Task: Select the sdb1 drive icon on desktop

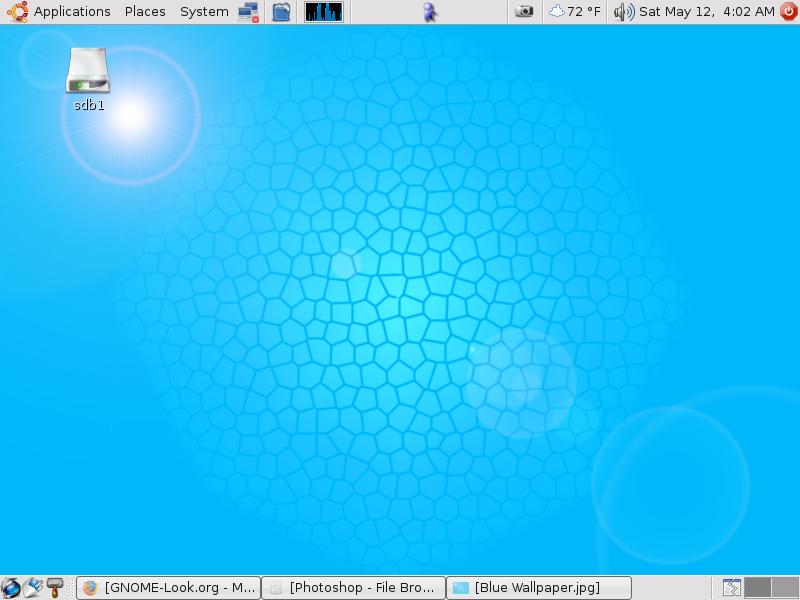Action: pyautogui.click(x=88, y=80)
